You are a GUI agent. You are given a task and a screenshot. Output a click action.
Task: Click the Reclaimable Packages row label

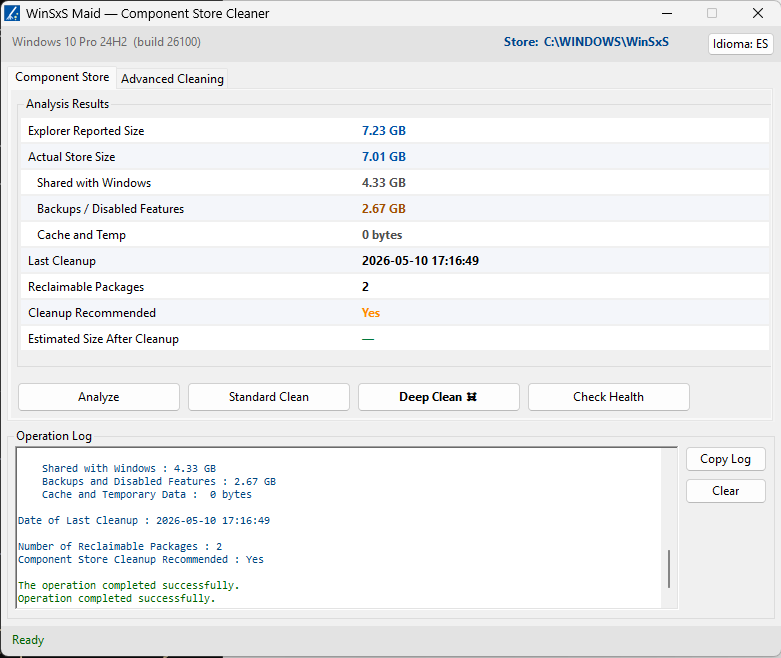(x=86, y=287)
